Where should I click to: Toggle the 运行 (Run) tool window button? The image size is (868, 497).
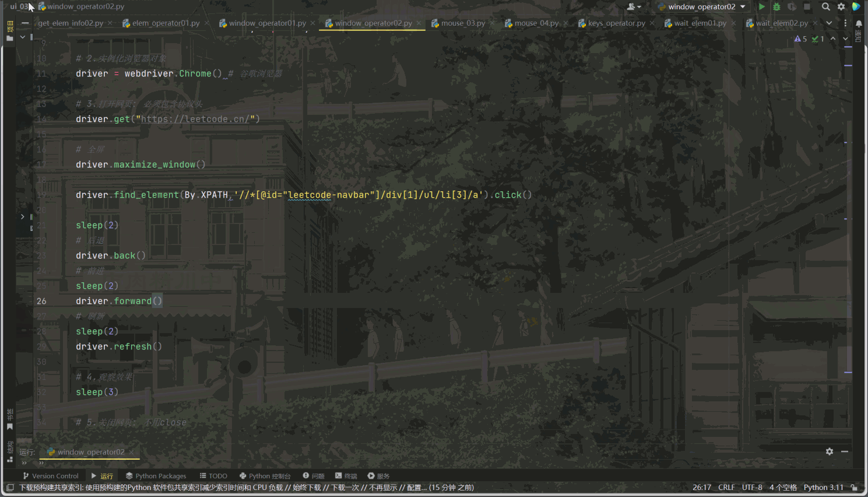(x=102, y=476)
